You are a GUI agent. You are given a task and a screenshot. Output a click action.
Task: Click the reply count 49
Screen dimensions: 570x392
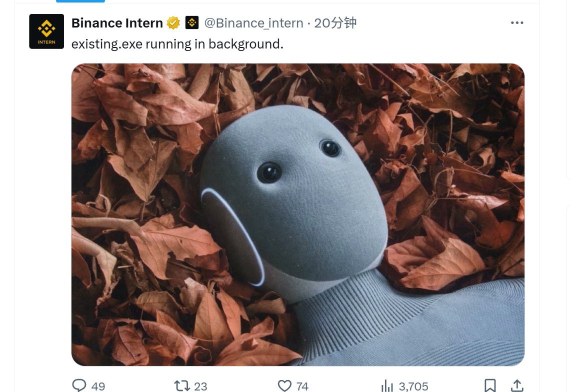[98, 386]
